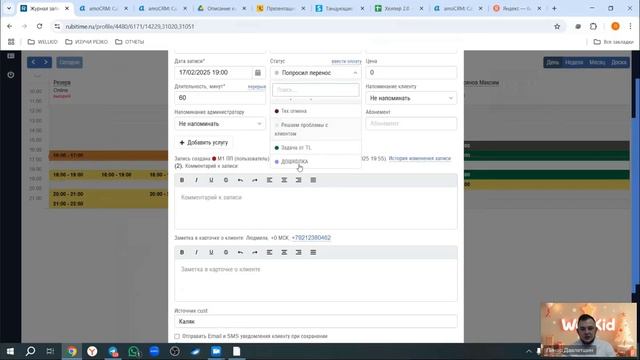Choose the Задача от TL status option

[x=316, y=148]
